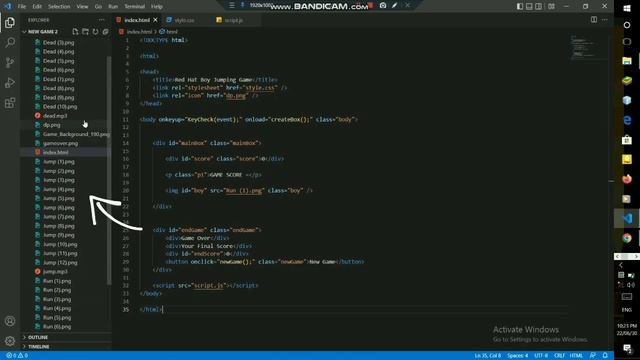Open the Run and Debug view
The width and height of the screenshot is (640, 360).
pos(10,82)
